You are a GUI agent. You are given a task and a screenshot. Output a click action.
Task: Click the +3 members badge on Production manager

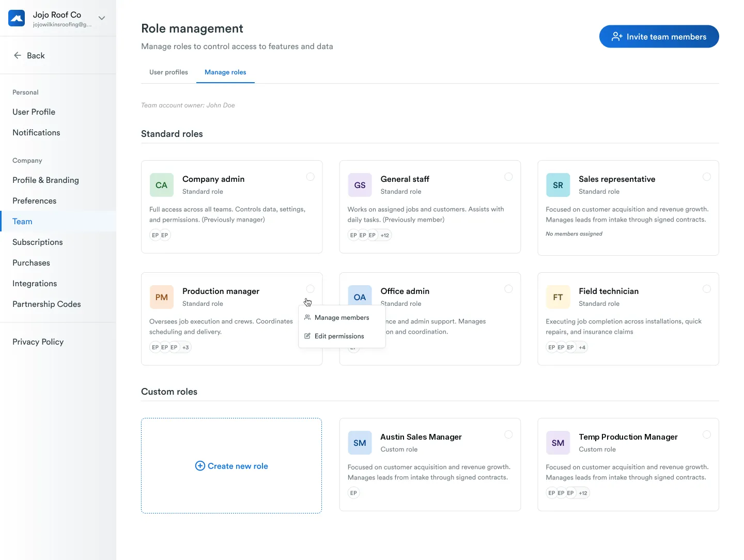[x=185, y=347]
